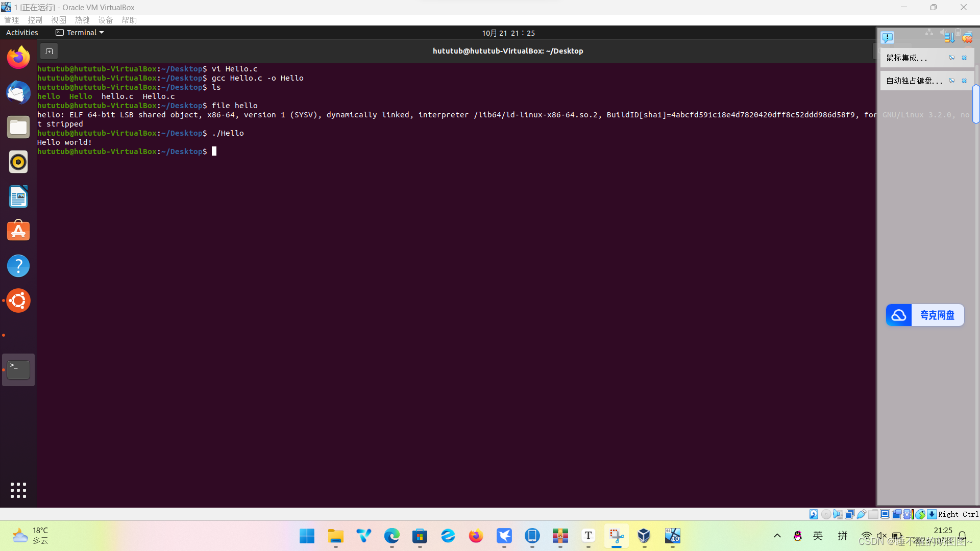Click the VirtualBox USB status icon
Viewport: 980px width, 551px height.
pos(862,514)
